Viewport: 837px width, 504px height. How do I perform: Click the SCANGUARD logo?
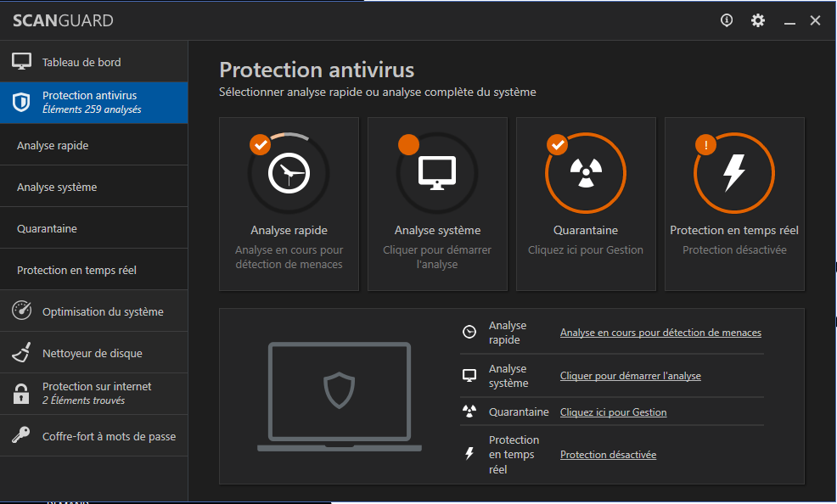click(x=63, y=21)
